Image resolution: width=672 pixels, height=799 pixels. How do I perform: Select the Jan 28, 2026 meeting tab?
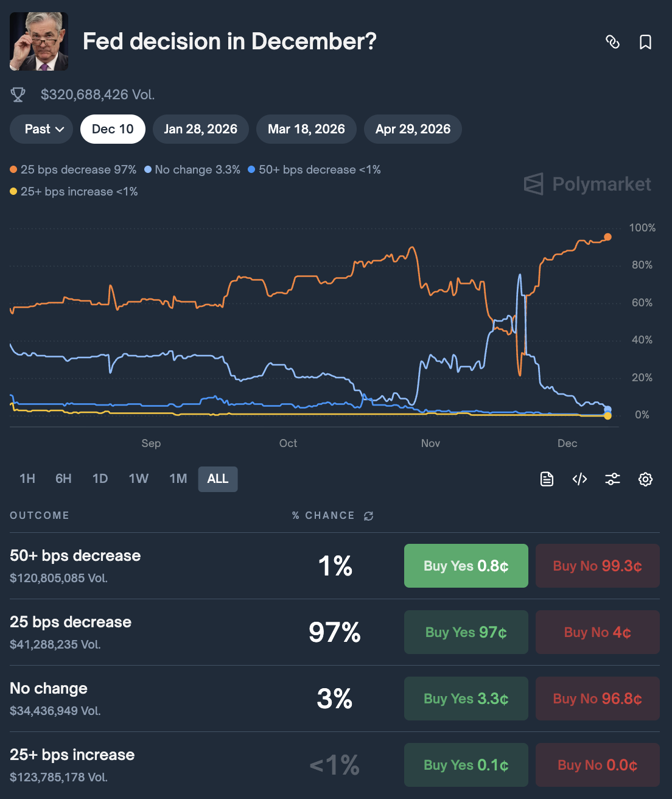(201, 129)
